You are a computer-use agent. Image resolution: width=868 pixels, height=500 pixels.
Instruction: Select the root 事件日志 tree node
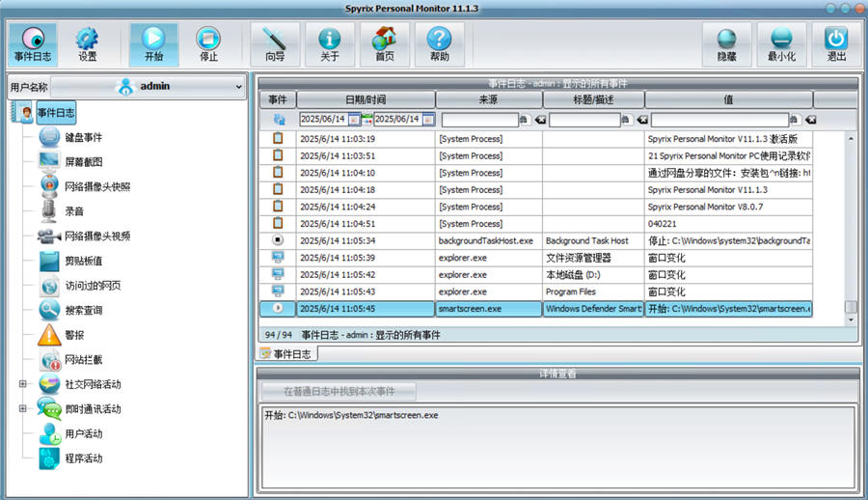click(x=56, y=113)
